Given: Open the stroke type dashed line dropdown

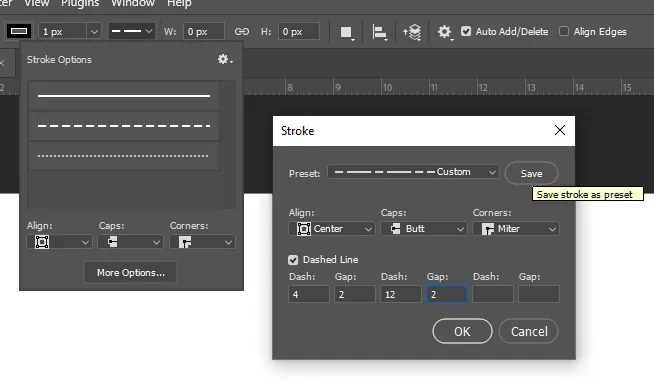Looking at the screenshot, I should point(131,31).
